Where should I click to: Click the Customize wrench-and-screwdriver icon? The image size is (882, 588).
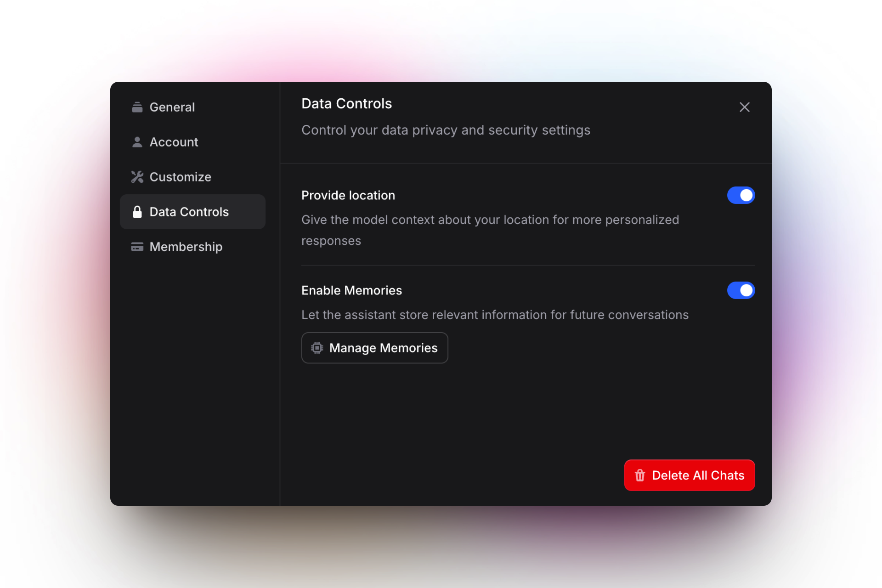[x=137, y=177]
